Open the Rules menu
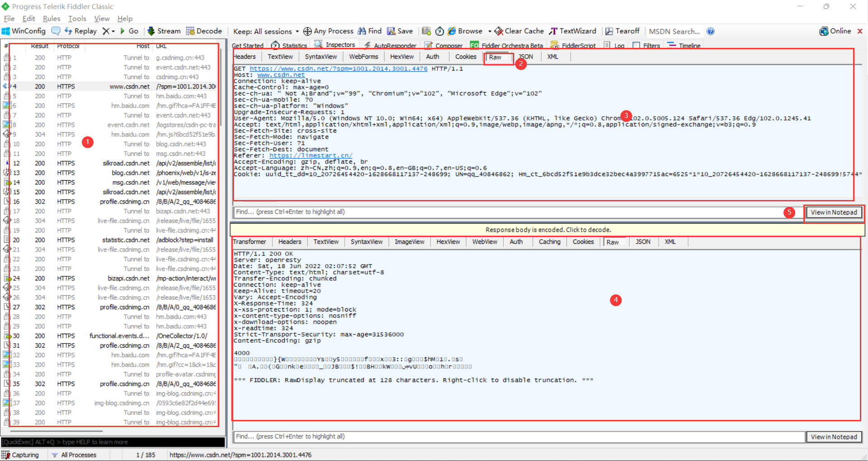Viewport: 868px width, 461px height. point(52,19)
